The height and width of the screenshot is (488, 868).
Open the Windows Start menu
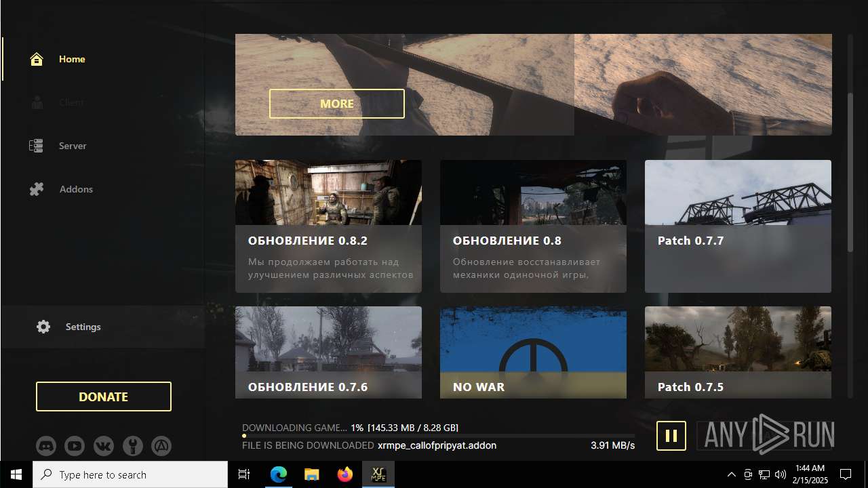[x=16, y=474]
